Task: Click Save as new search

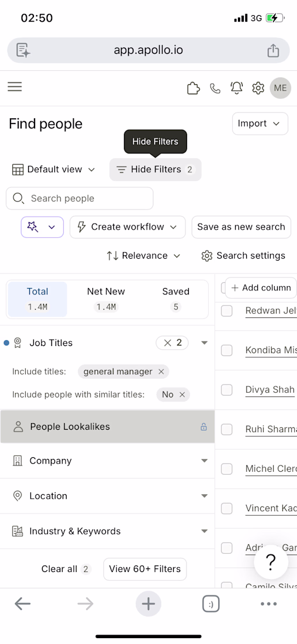Action: click(x=241, y=227)
